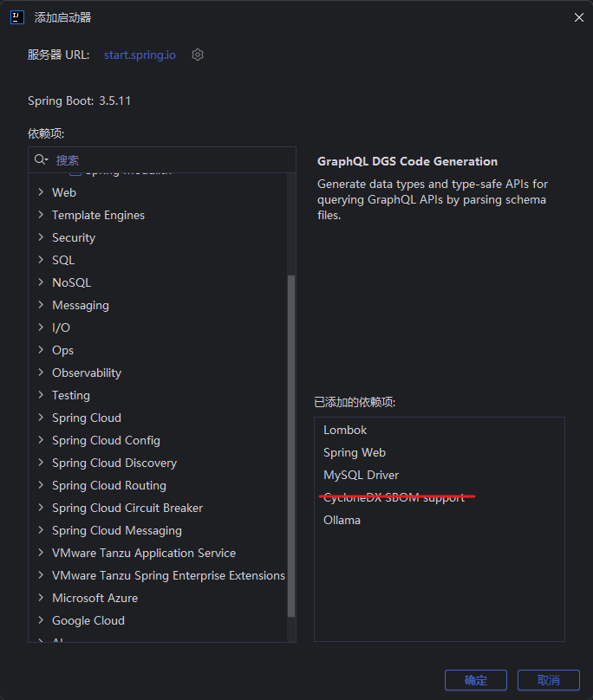Select MySQL Driver in added dependencies
This screenshot has width=593, height=700.
(x=361, y=475)
